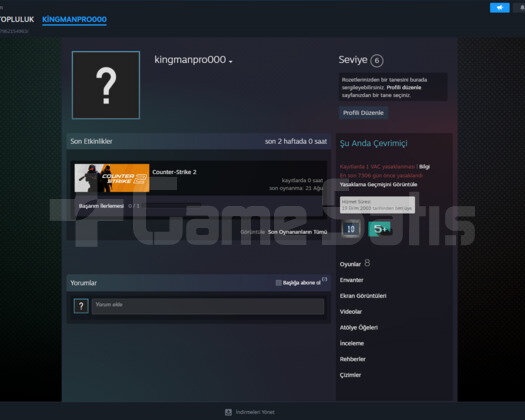Open Yasaklama Geçmişini Görüntüle
The image size is (525, 420).
point(378,184)
